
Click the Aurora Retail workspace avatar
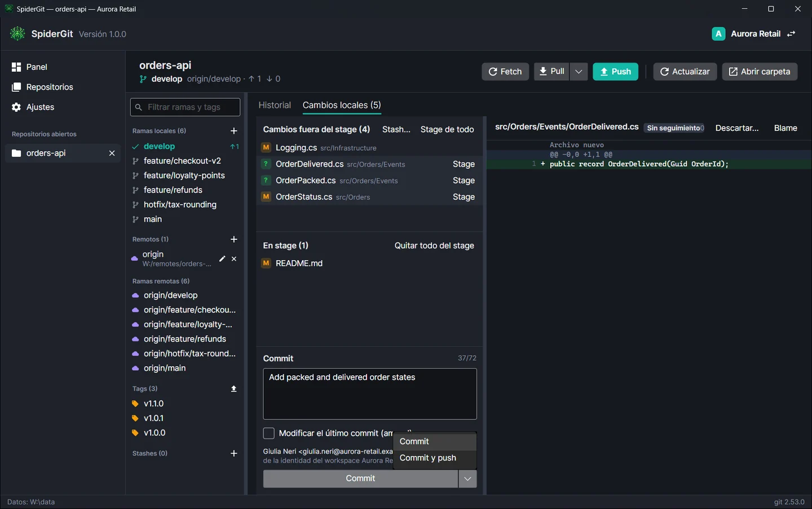point(718,34)
